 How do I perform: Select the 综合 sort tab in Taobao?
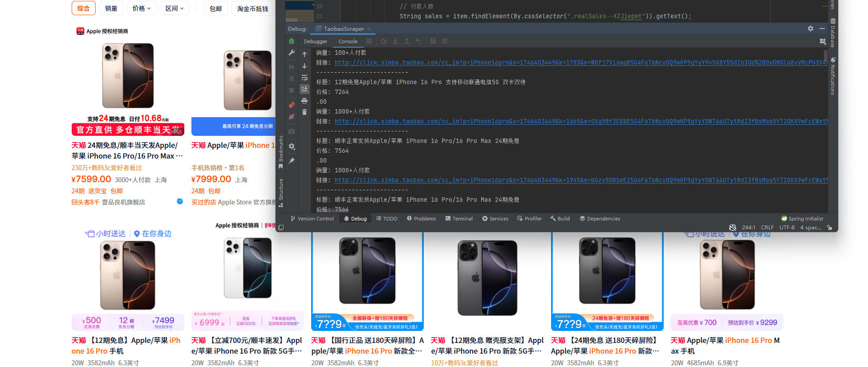coord(84,8)
